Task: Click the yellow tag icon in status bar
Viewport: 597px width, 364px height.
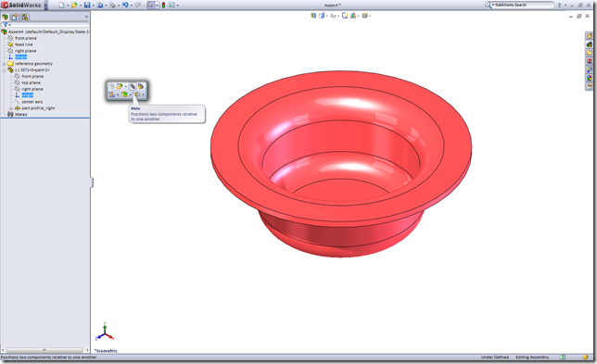Action: pyautogui.click(x=585, y=358)
